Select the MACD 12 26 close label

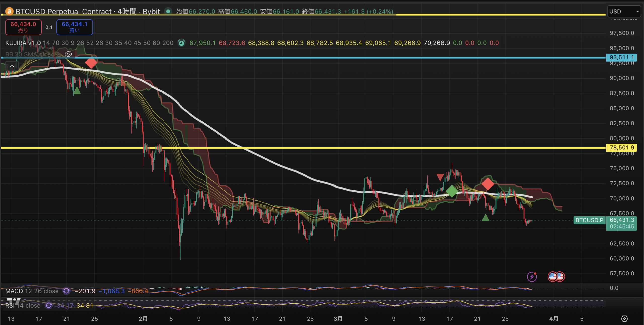[x=32, y=291]
